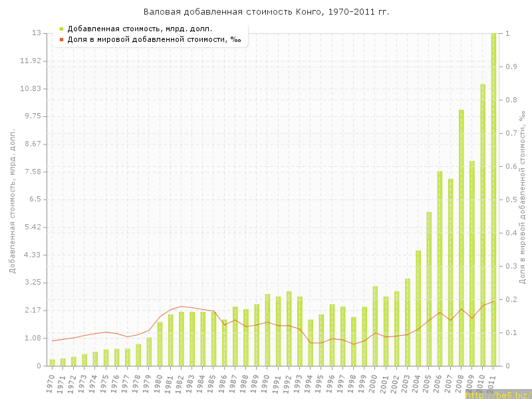Select the 2008 bar in the chart

pos(462,238)
